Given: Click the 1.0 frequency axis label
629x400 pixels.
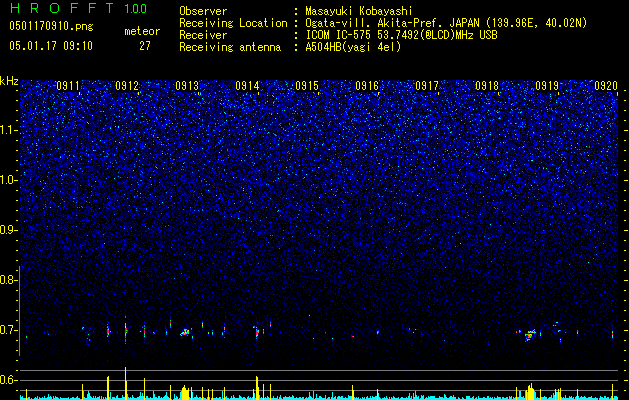Looking at the screenshot, I should pyautogui.click(x=8, y=180).
